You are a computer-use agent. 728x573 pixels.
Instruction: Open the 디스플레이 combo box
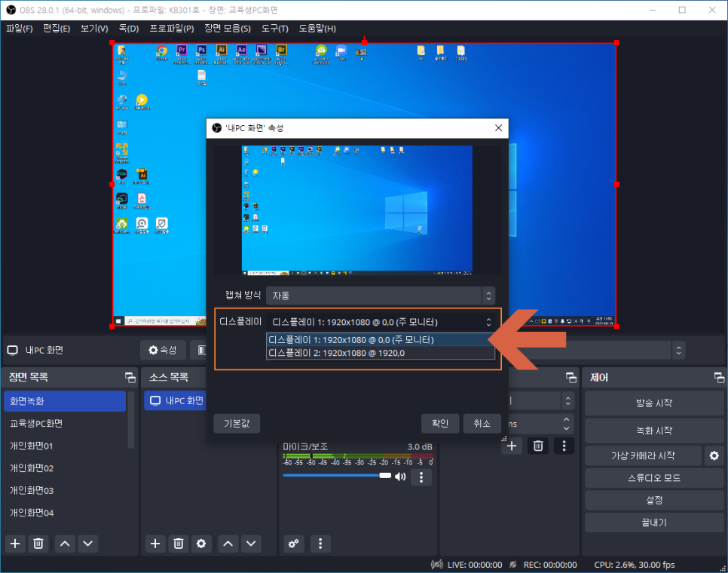tap(381, 322)
